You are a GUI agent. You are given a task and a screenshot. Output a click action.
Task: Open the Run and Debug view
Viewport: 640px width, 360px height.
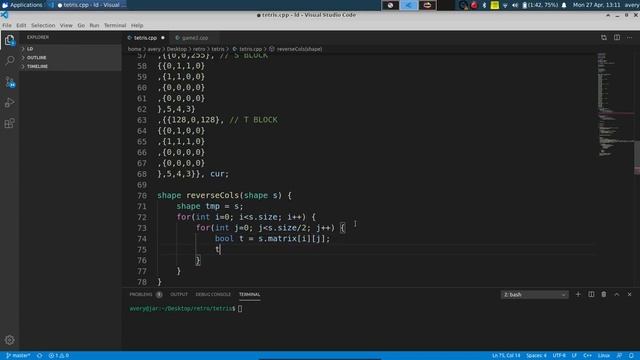[x=9, y=102]
